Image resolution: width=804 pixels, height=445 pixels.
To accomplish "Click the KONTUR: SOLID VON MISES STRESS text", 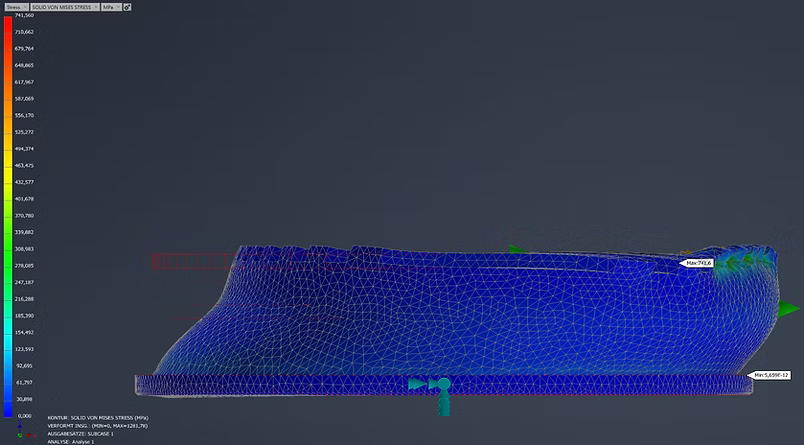I will (x=98, y=417).
